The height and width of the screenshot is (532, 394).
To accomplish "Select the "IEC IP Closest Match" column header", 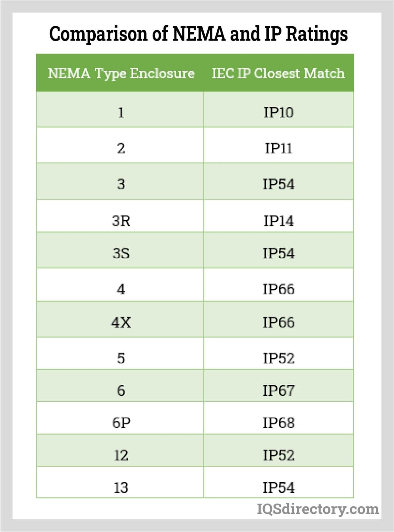I will [278, 73].
